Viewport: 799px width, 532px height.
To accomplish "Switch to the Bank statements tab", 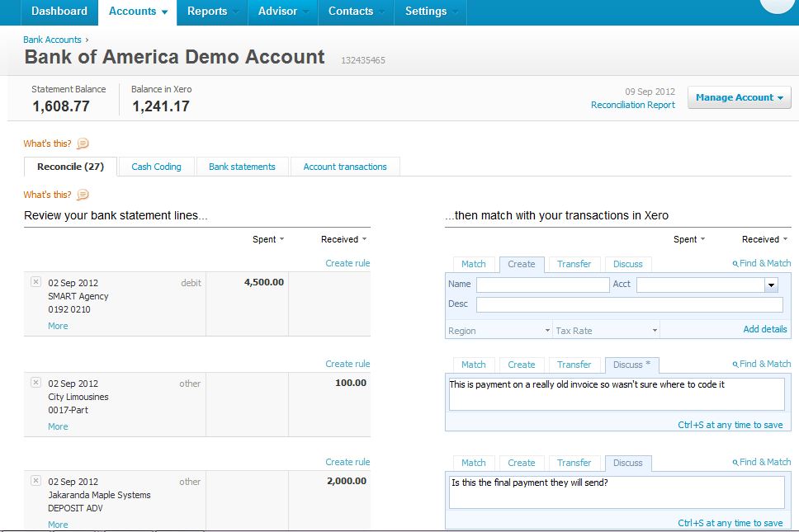I will (x=242, y=167).
